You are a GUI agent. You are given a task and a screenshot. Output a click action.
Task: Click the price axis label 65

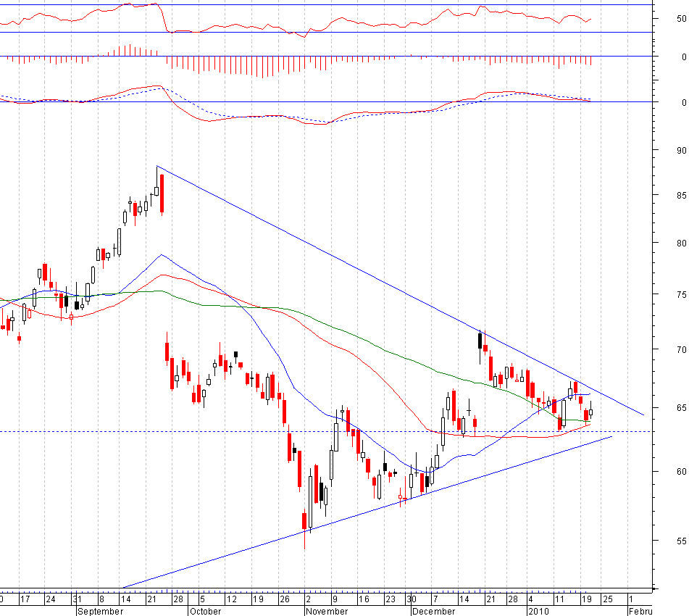(x=681, y=408)
